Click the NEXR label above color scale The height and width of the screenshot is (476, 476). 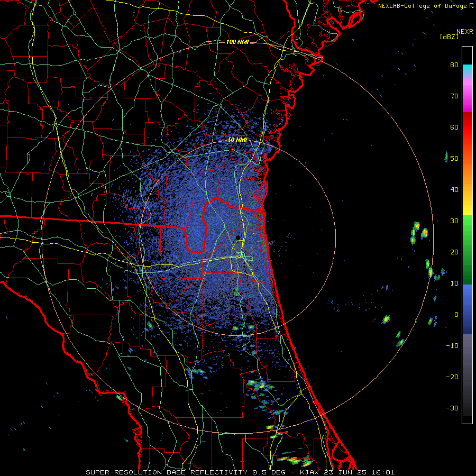tap(465, 32)
